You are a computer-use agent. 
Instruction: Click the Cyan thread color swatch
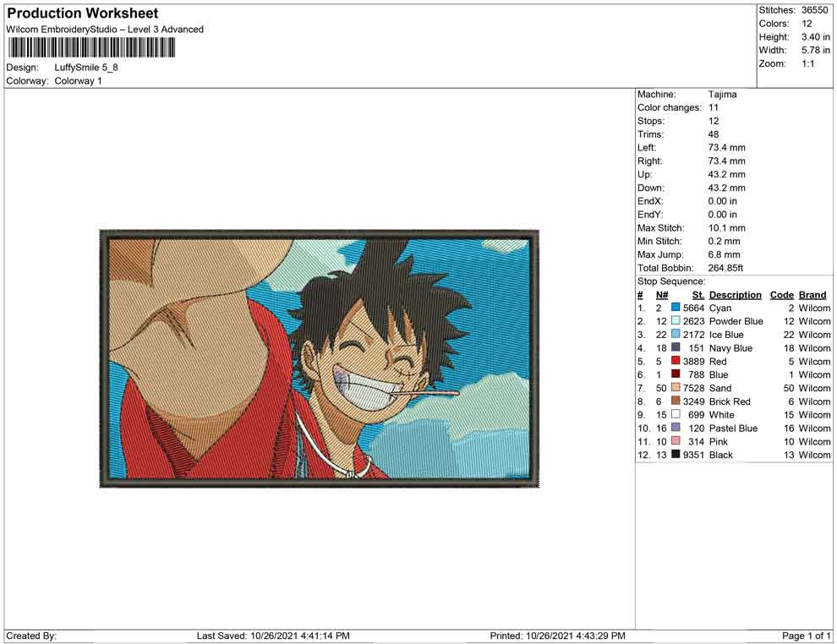676,308
